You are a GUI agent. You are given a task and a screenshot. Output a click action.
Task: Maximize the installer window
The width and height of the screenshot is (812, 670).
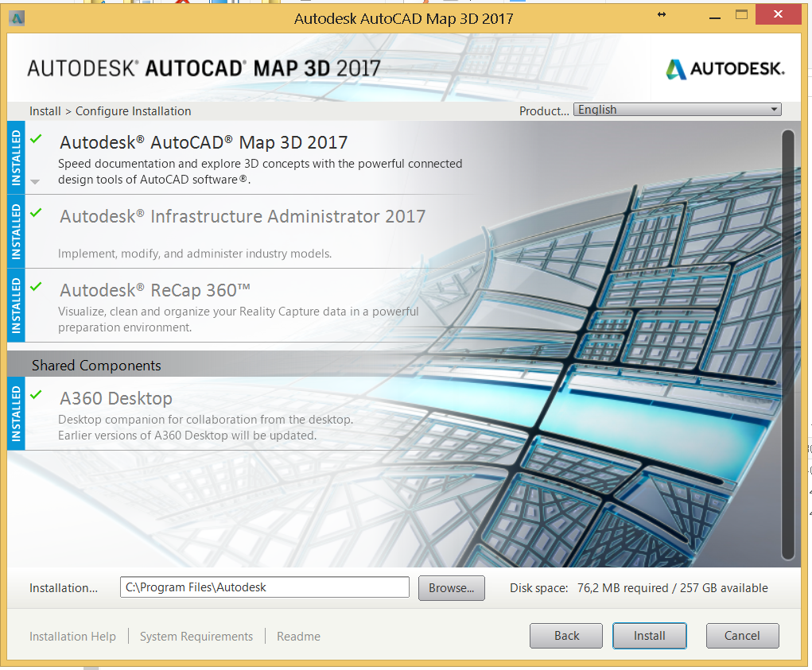tap(741, 15)
